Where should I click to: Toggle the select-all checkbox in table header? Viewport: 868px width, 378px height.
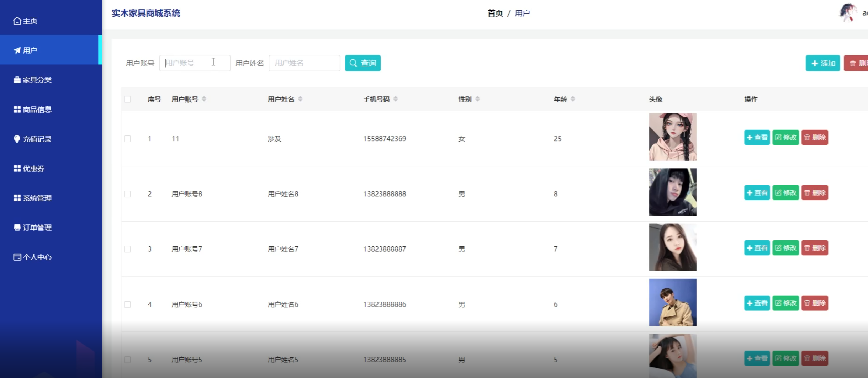pos(127,99)
